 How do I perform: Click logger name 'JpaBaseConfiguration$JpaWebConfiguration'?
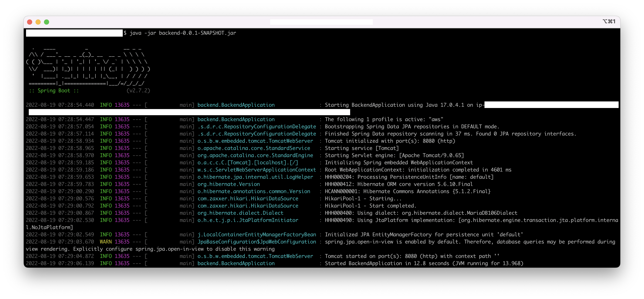click(x=257, y=242)
